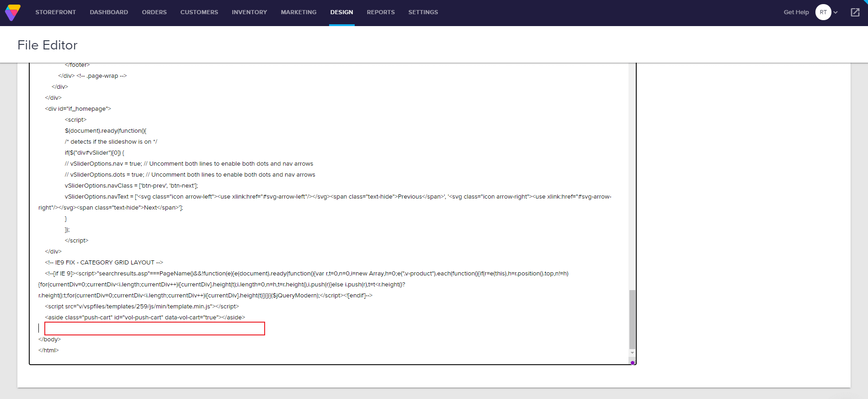The width and height of the screenshot is (868, 399).
Task: Open the Reports menu
Action: (381, 12)
